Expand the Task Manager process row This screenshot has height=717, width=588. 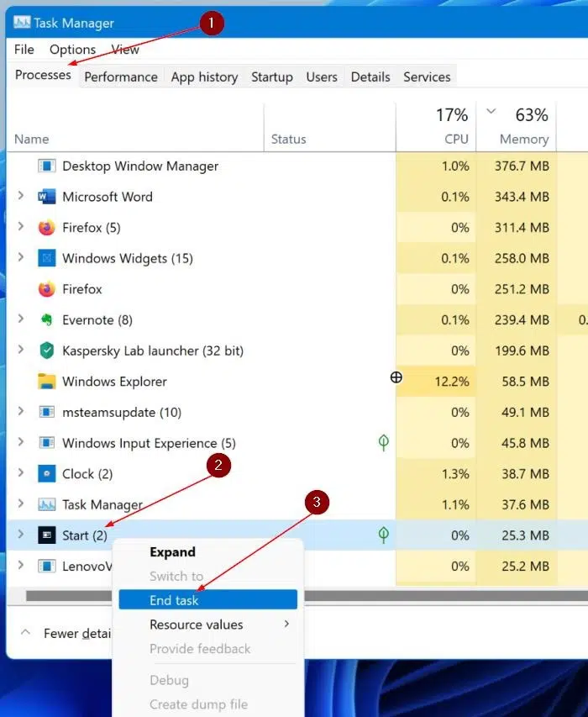tap(20, 503)
